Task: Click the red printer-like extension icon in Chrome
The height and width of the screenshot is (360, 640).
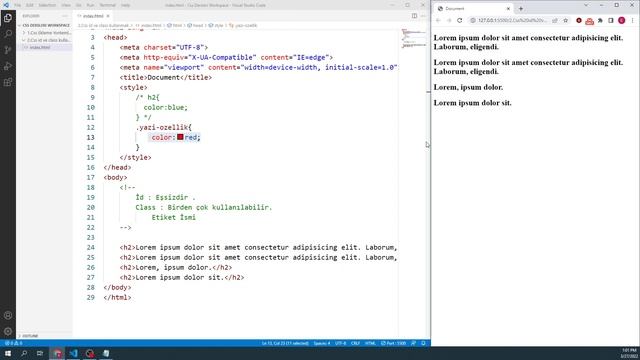Action: tap(589, 21)
